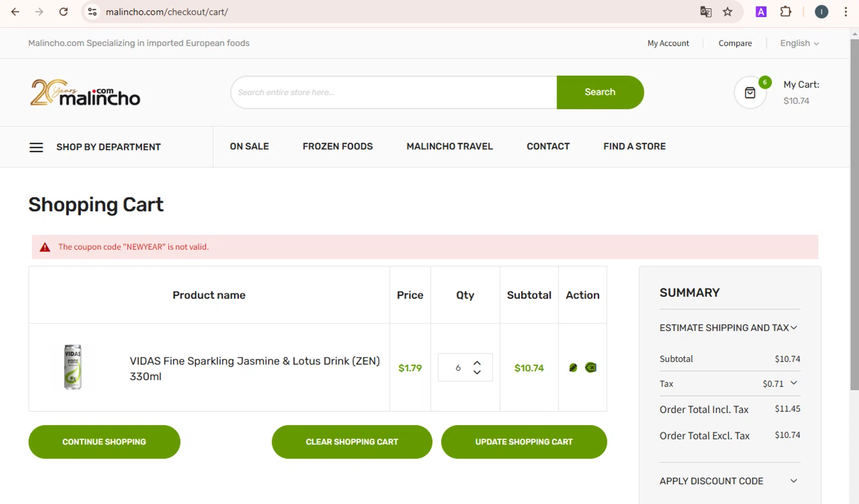Click the hamburger menu icon by Shop By Department
This screenshot has height=504, width=859.
point(36,147)
